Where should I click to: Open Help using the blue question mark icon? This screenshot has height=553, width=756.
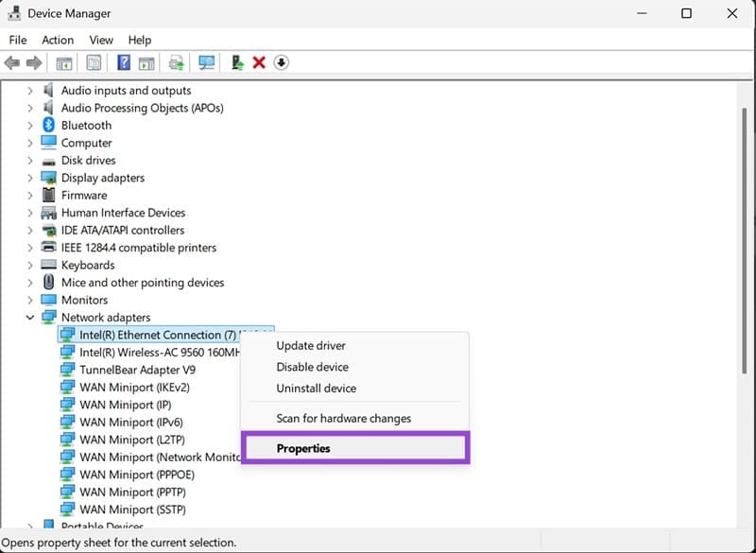pos(124,62)
